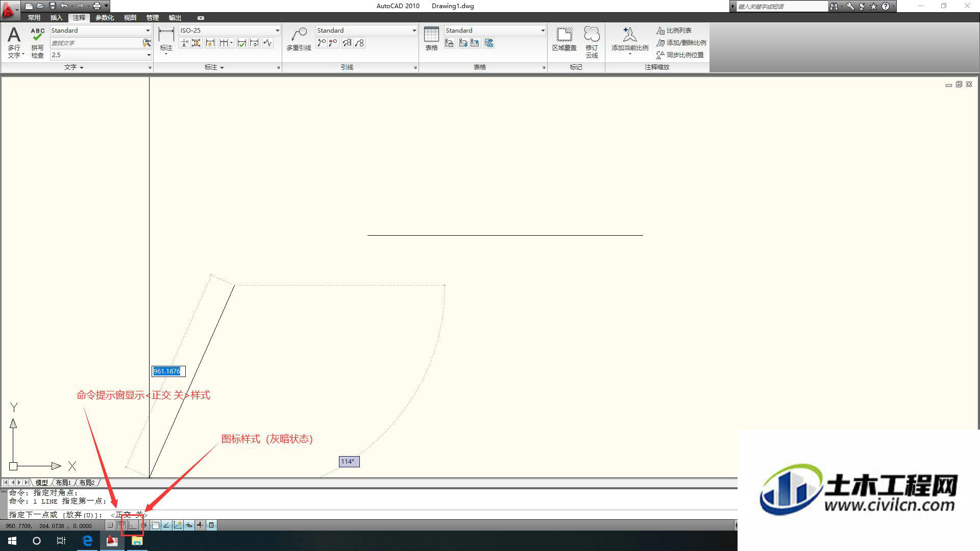Image resolution: width=980 pixels, height=551 pixels.
Task: Click the keyword search box in title bar
Action: point(781,6)
